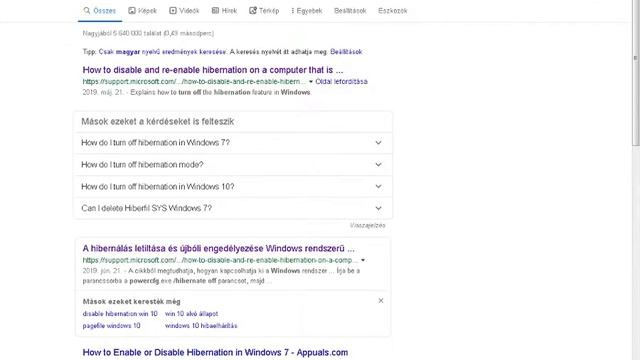Viewport: 640px width, 360px height.
Task: Open the Egyebek menu
Action: [307, 11]
